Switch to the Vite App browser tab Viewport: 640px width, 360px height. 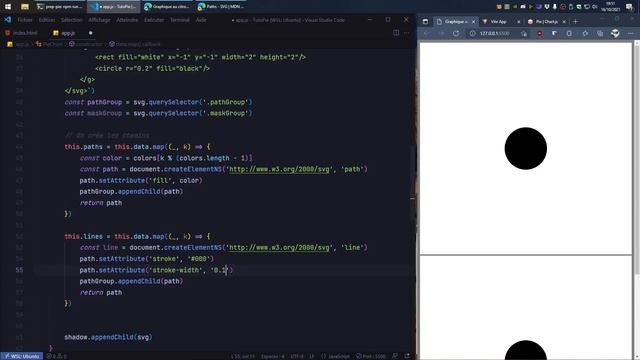coord(498,22)
